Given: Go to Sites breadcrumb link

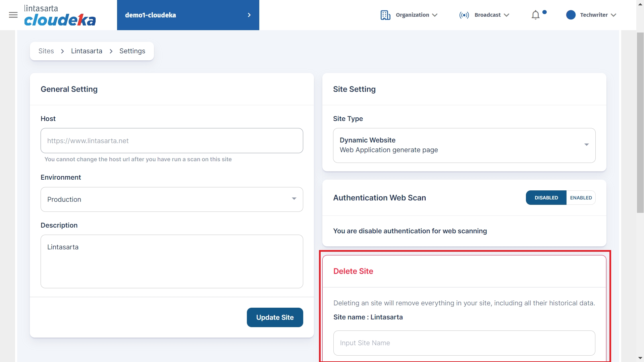Looking at the screenshot, I should (46, 51).
